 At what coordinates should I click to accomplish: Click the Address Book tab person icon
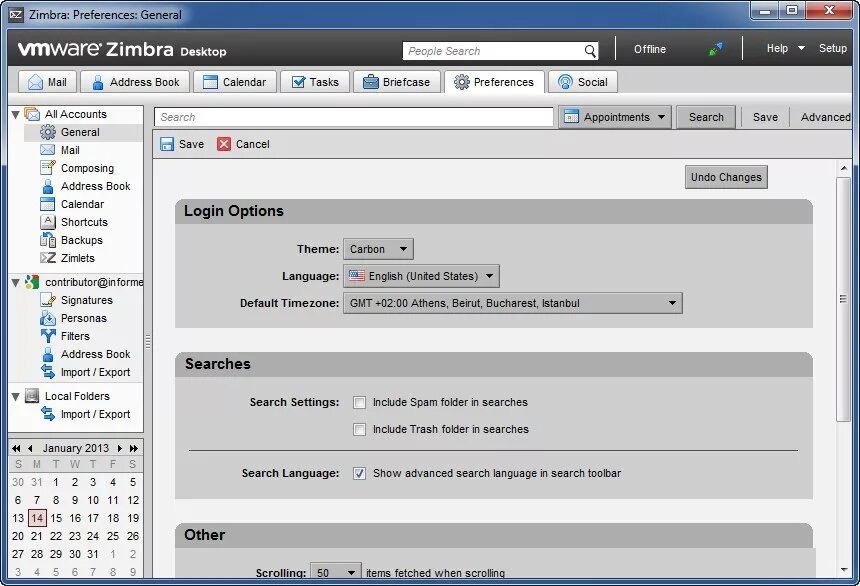point(98,82)
